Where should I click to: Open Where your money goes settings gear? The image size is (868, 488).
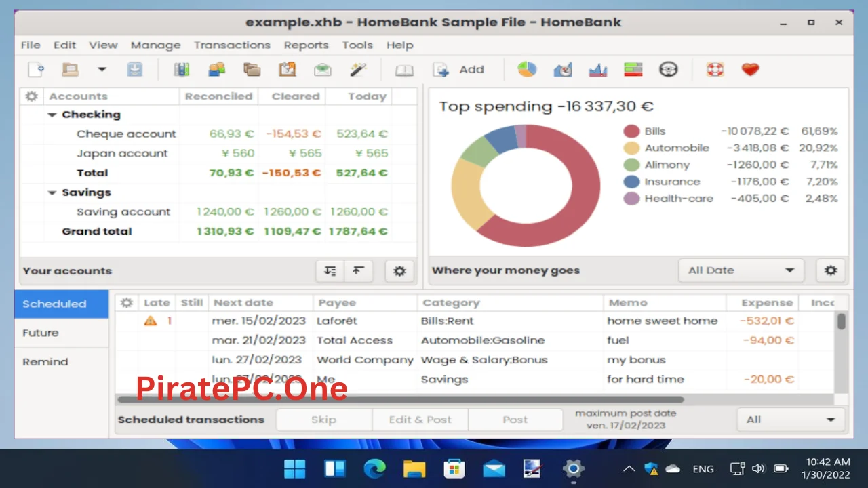[831, 270]
